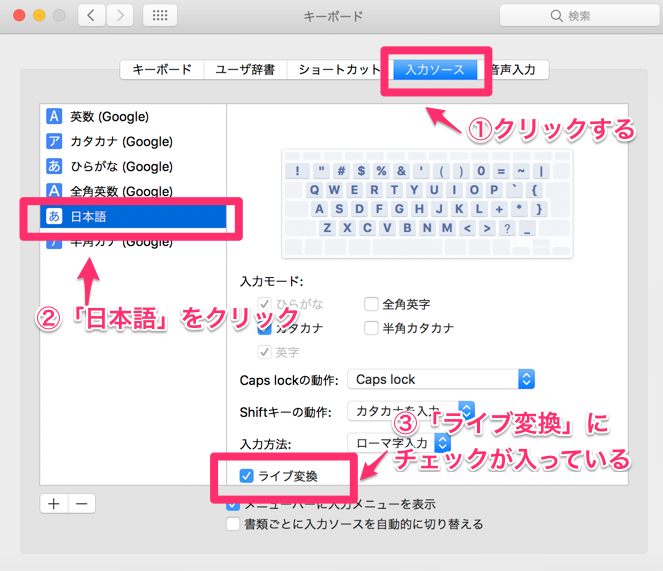
Task: Select 英数 (Google) input source
Action: [x=108, y=116]
